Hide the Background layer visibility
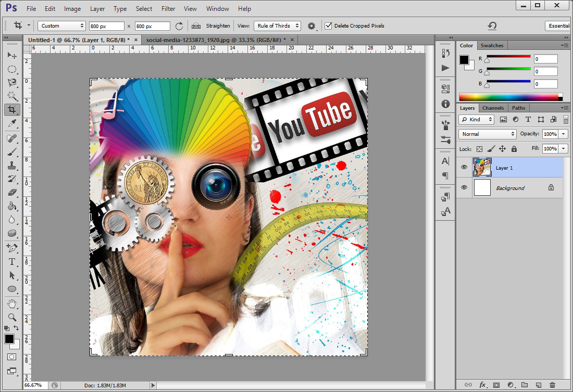The width and height of the screenshot is (573, 392). click(464, 188)
